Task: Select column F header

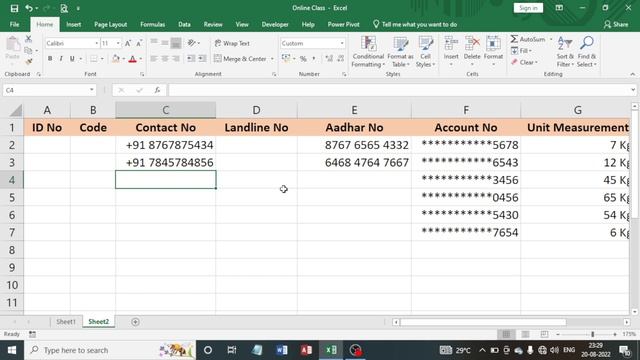Action: click(x=466, y=110)
